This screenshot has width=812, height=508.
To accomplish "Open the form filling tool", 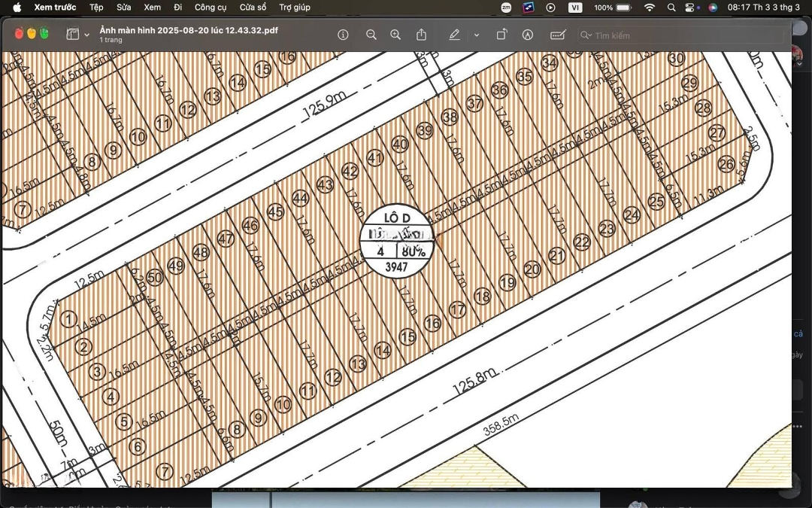I will click(x=558, y=35).
